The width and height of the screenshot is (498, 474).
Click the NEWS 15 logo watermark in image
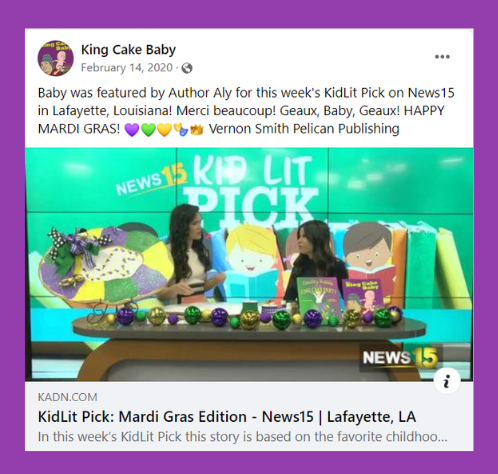pyautogui.click(x=400, y=358)
